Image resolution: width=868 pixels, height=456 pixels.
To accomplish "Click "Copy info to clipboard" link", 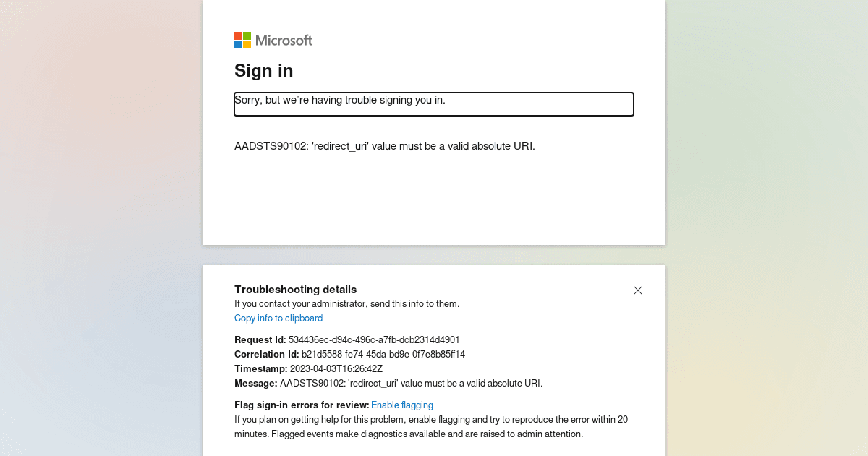I will (x=278, y=318).
